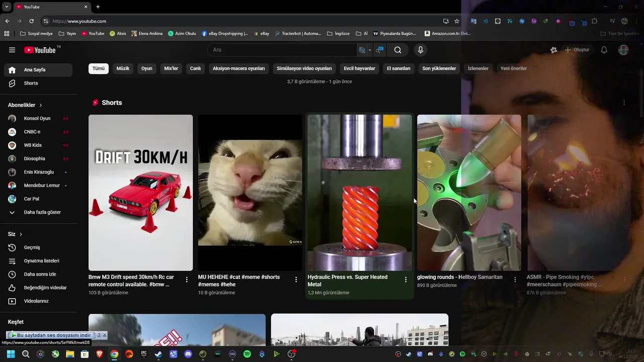Open options for Bmw M3 Drift short
This screenshot has width=644, height=362.
[x=187, y=280]
